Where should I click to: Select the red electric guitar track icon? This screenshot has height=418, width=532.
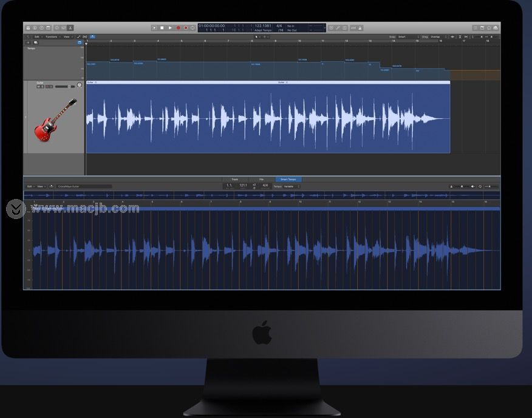55,120
